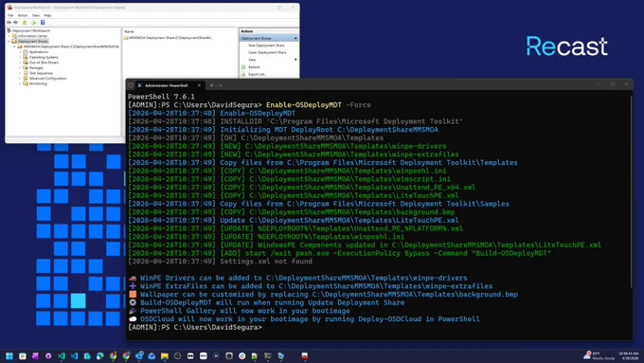Select MMSMOA Deployment Share in center list
The height and width of the screenshot is (363, 644).
point(169,37)
